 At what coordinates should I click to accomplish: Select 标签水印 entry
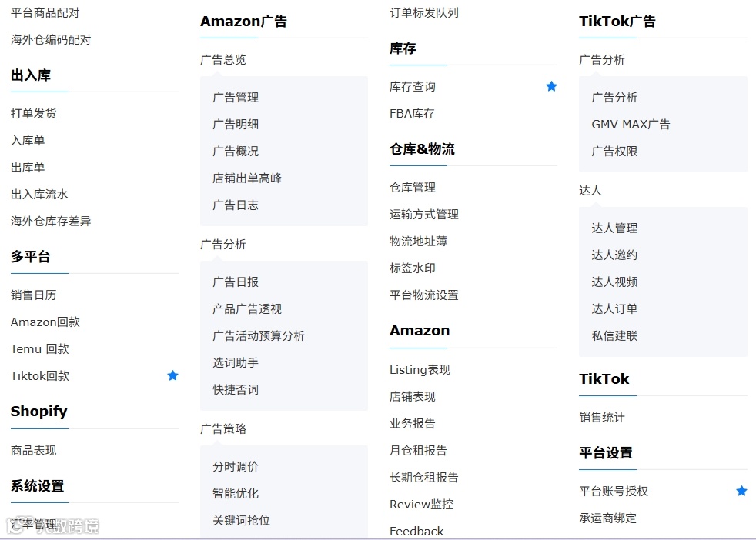(x=412, y=268)
